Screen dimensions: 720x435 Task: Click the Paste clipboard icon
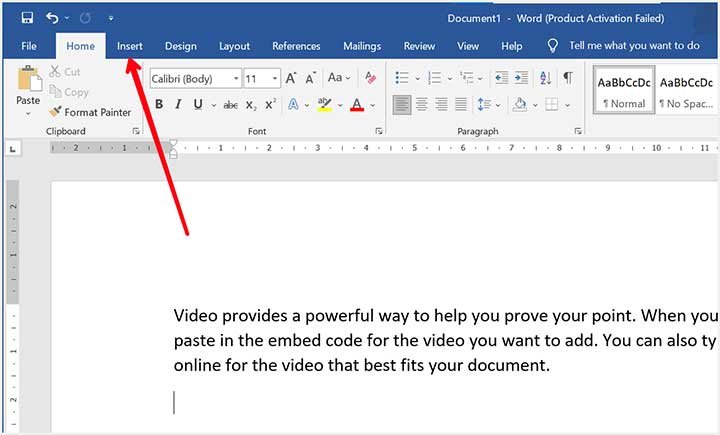click(x=29, y=78)
